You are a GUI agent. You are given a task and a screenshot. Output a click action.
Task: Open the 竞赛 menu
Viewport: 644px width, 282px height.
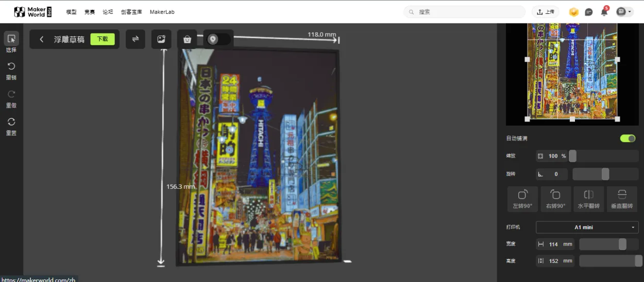pos(90,12)
